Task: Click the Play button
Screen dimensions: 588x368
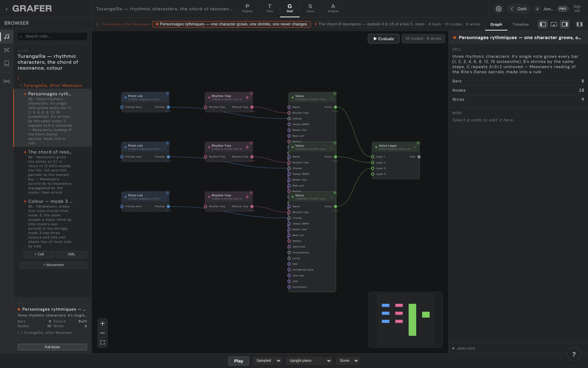Action: click(238, 361)
